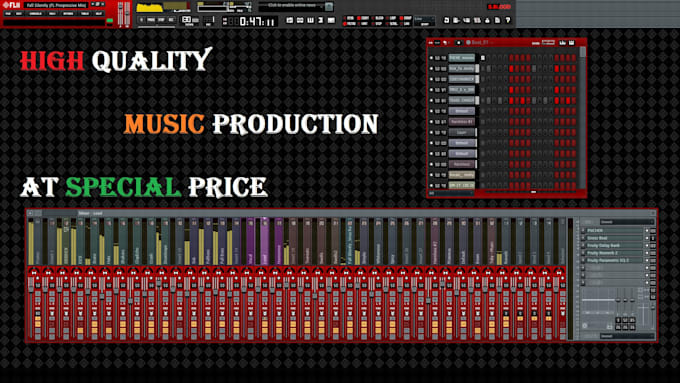The height and width of the screenshot is (383, 680).
Task: Click the question mark help icon
Action: coord(508,20)
